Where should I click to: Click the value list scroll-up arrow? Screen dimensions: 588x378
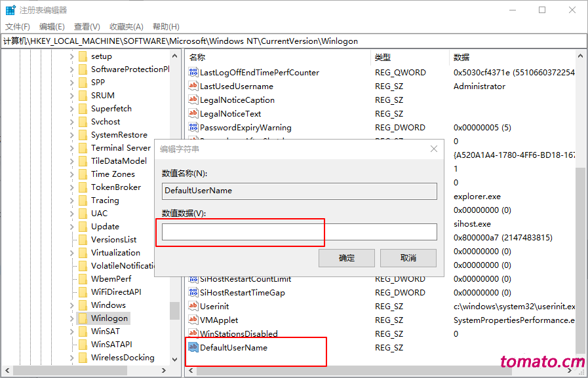coord(580,56)
